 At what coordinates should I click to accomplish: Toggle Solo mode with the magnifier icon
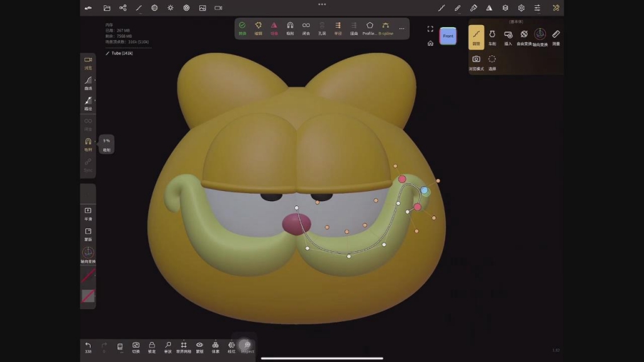(168, 347)
